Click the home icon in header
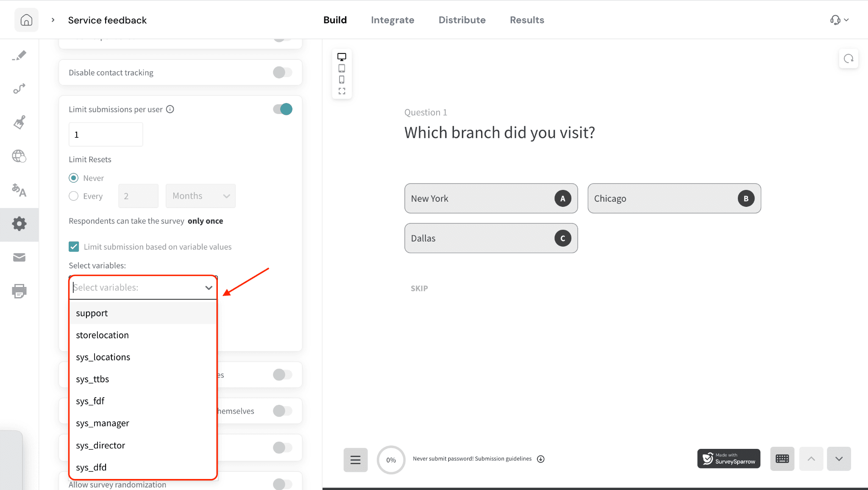This screenshot has width=868, height=490. [x=26, y=20]
